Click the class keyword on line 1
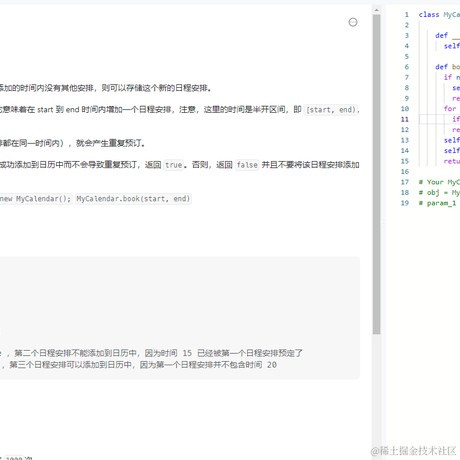The image size is (460, 460). (429, 15)
